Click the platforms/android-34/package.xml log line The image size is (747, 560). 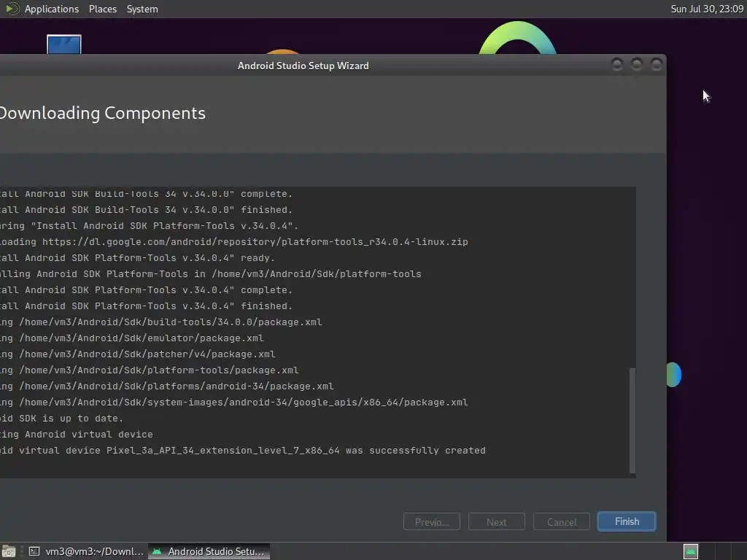pos(167,386)
